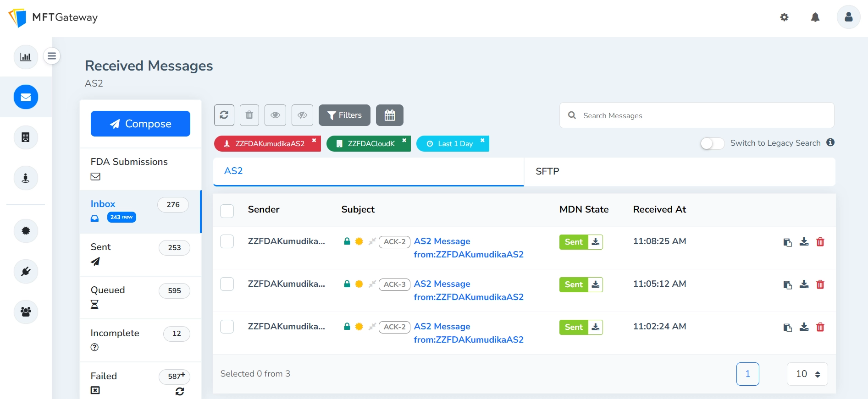
Task: Switch to the SFTP tab
Action: tap(547, 171)
